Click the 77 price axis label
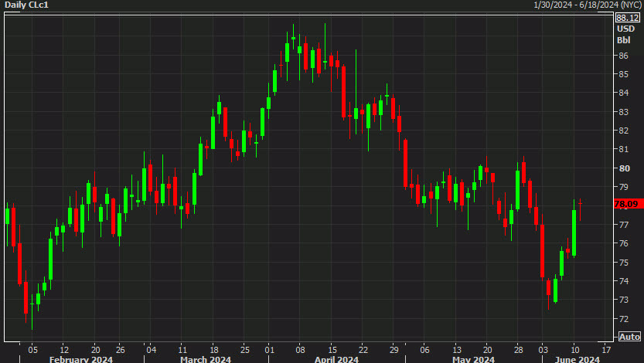 click(623, 225)
